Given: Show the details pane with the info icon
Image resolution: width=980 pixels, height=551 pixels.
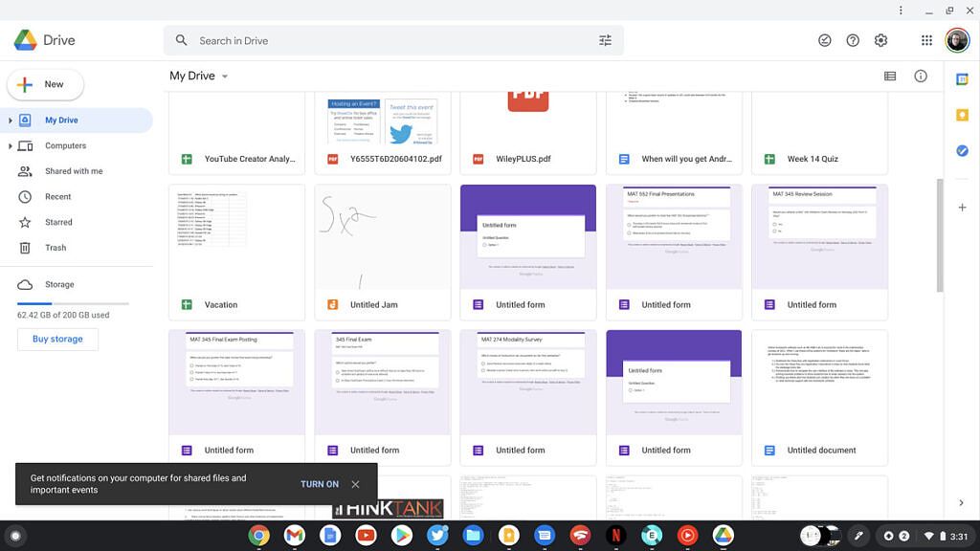Looking at the screenshot, I should click(x=920, y=76).
